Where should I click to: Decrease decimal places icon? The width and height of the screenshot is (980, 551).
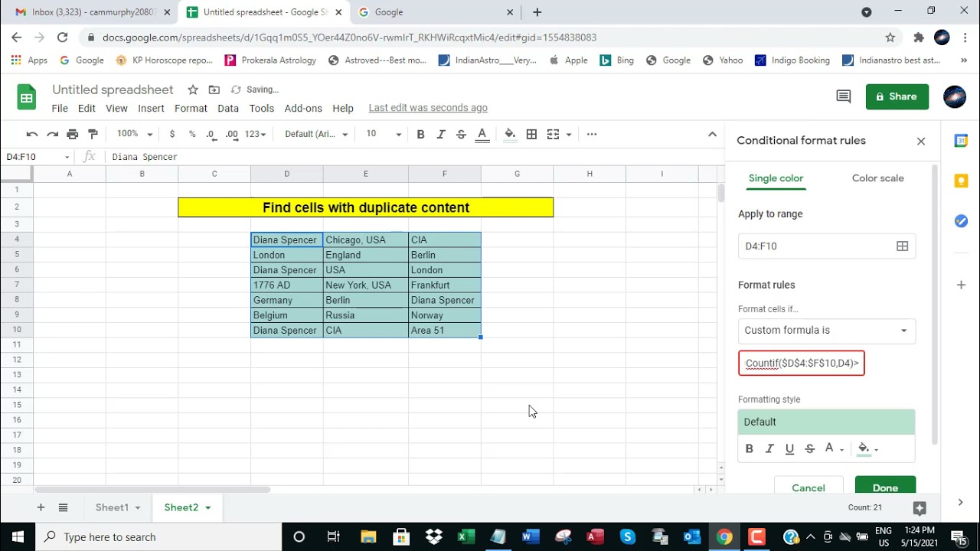(x=211, y=134)
